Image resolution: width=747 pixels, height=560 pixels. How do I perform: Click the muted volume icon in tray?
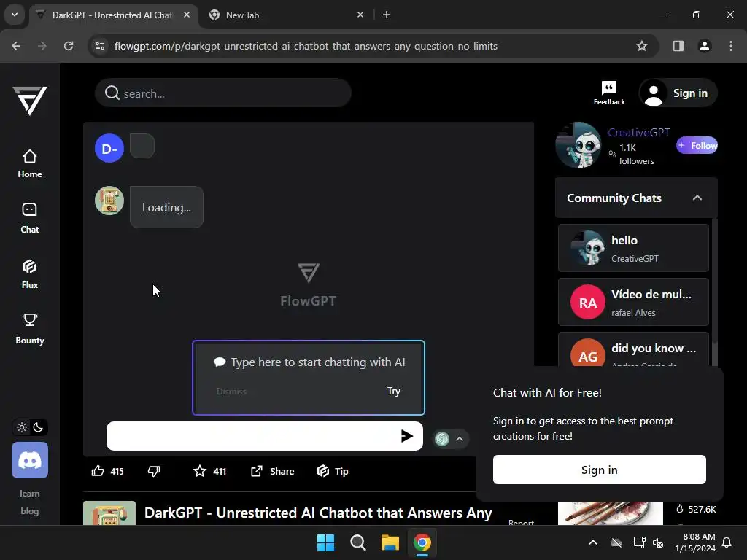(659, 542)
